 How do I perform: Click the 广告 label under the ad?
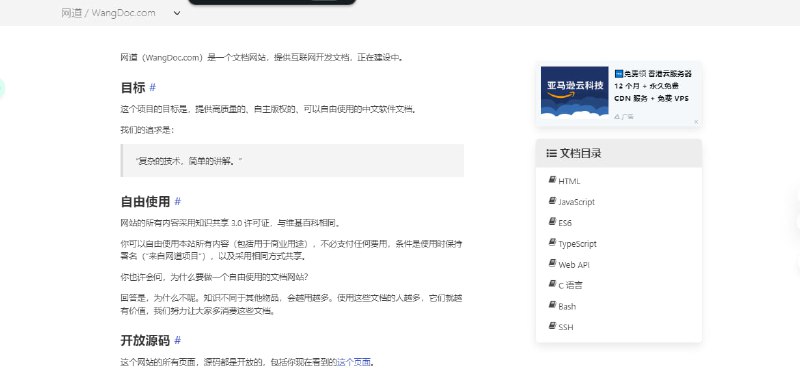point(624,117)
